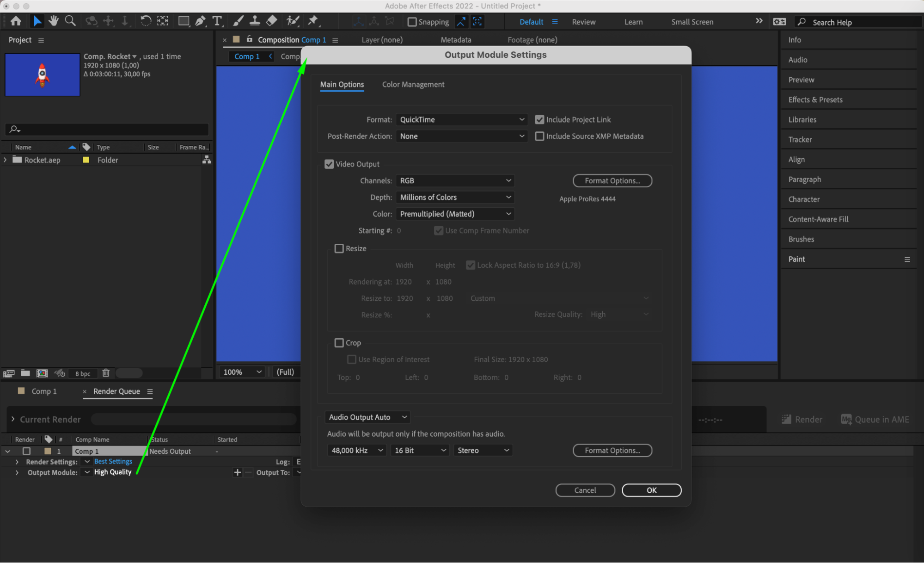Select the Pen tool

click(x=200, y=21)
